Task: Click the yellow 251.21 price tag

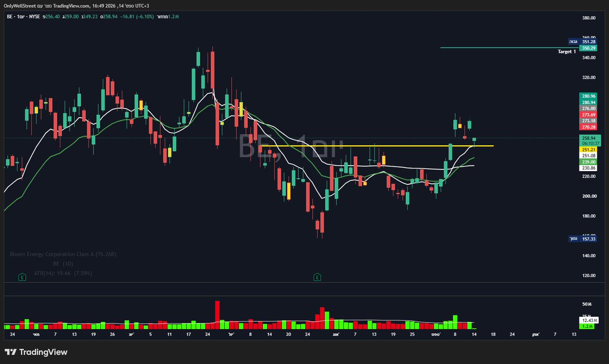Action: point(588,149)
